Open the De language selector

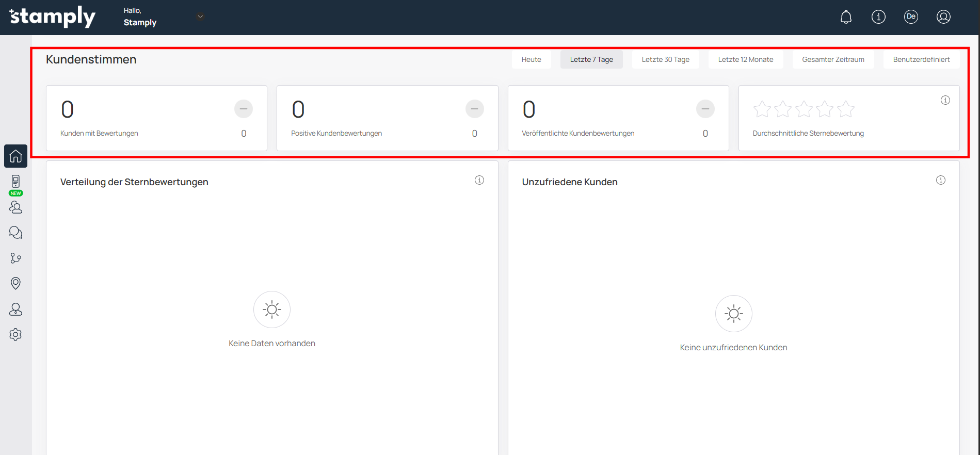(911, 17)
